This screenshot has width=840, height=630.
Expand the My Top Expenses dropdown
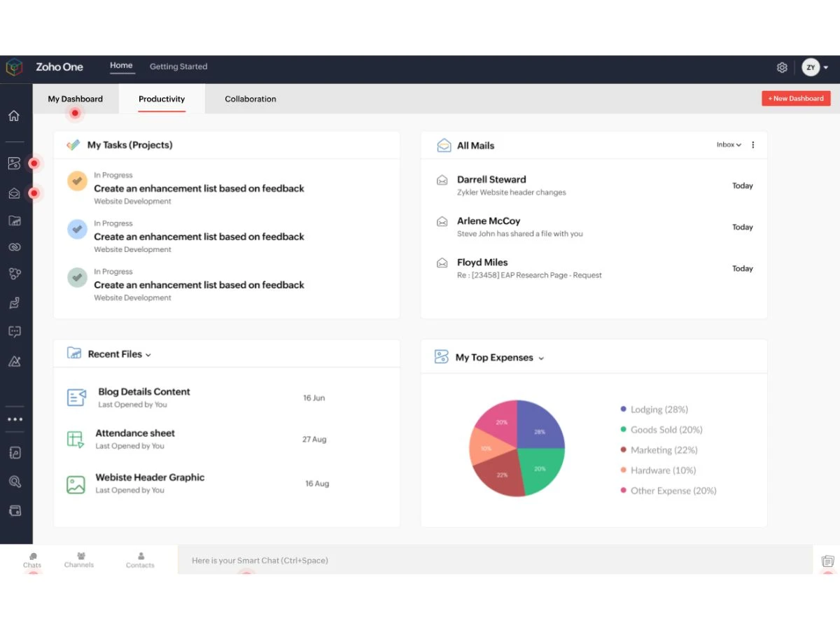coord(541,358)
